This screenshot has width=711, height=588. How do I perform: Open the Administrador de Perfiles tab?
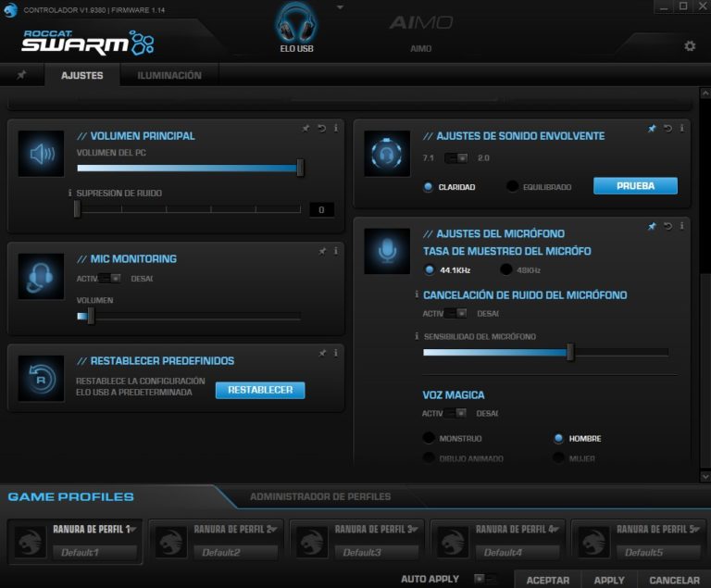pos(320,497)
